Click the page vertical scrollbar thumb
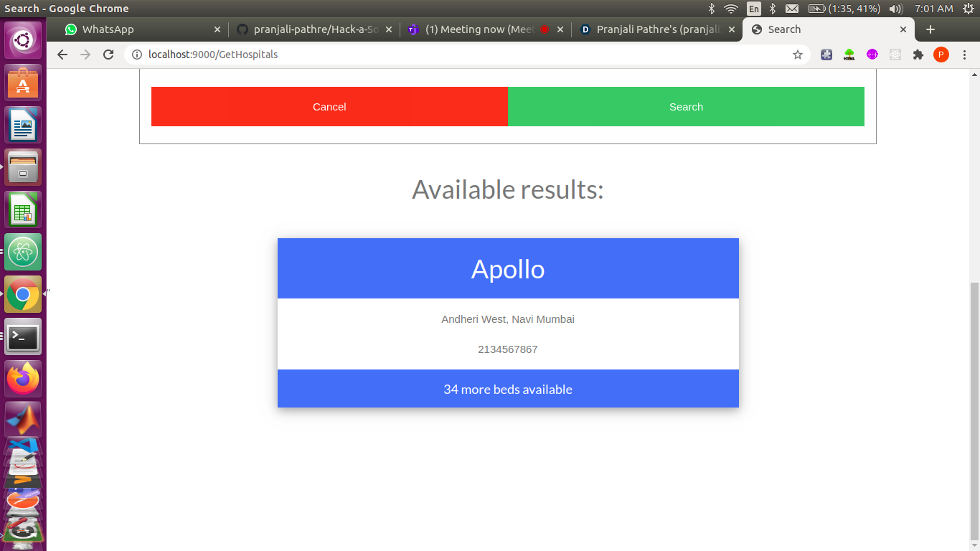The image size is (980, 551). click(974, 410)
